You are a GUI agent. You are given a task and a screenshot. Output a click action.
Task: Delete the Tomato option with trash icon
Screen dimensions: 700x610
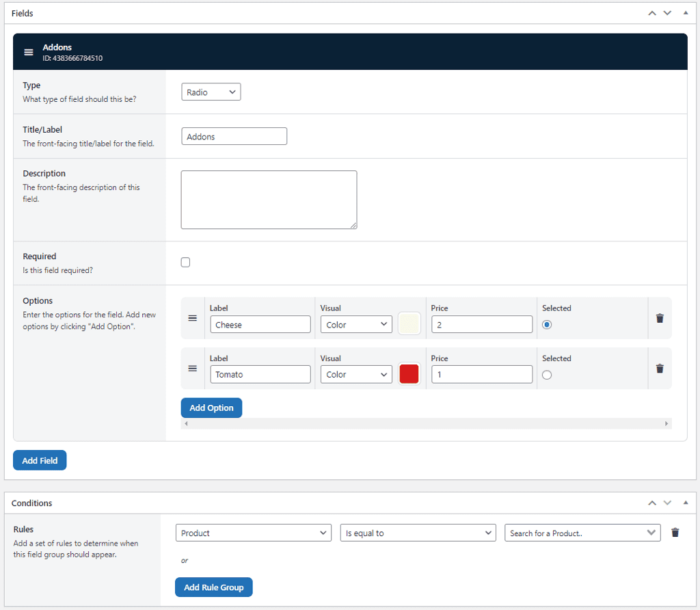tap(660, 369)
